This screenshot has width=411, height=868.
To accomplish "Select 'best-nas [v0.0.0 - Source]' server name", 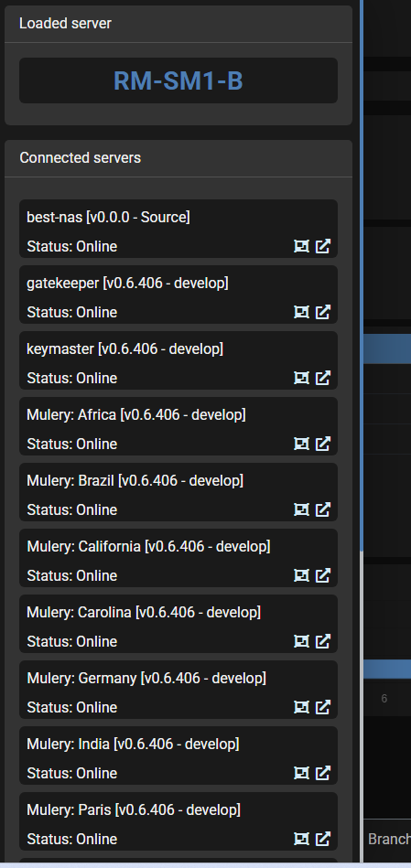I will (x=109, y=218).
